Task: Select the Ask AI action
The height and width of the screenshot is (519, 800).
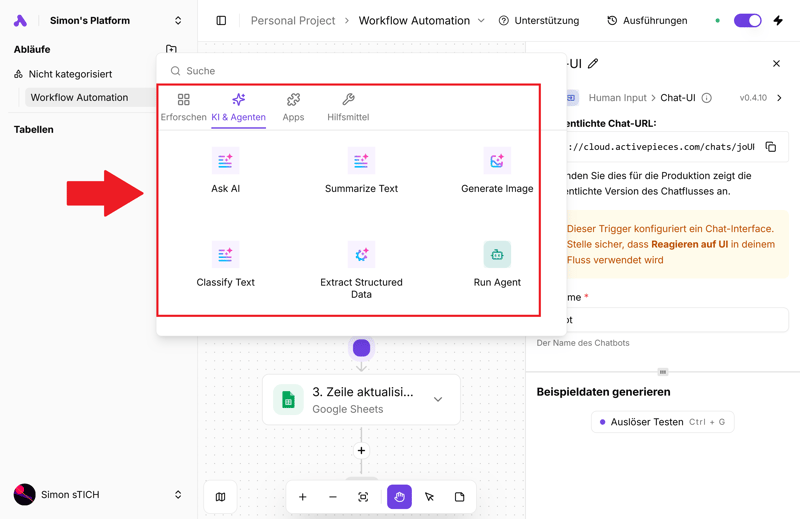Action: tap(225, 170)
